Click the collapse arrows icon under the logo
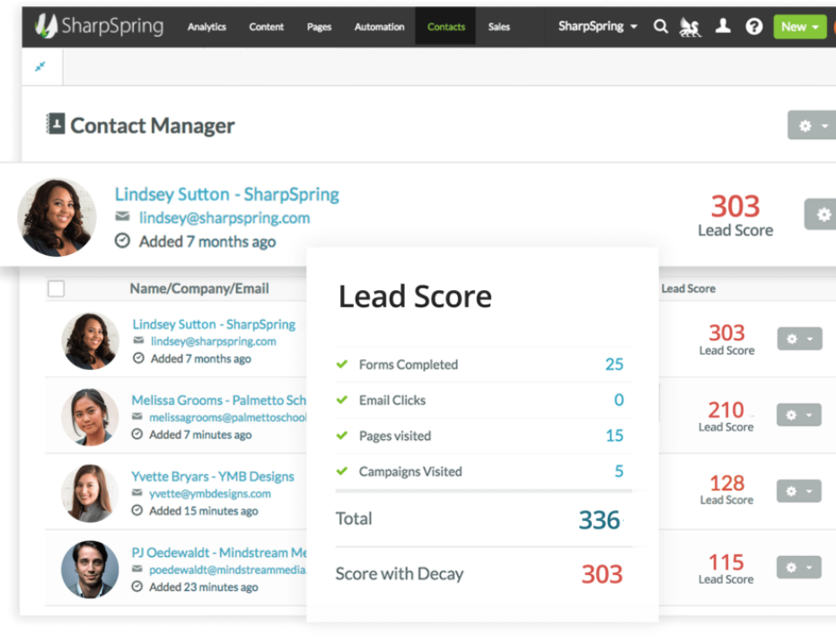 pos(40,66)
